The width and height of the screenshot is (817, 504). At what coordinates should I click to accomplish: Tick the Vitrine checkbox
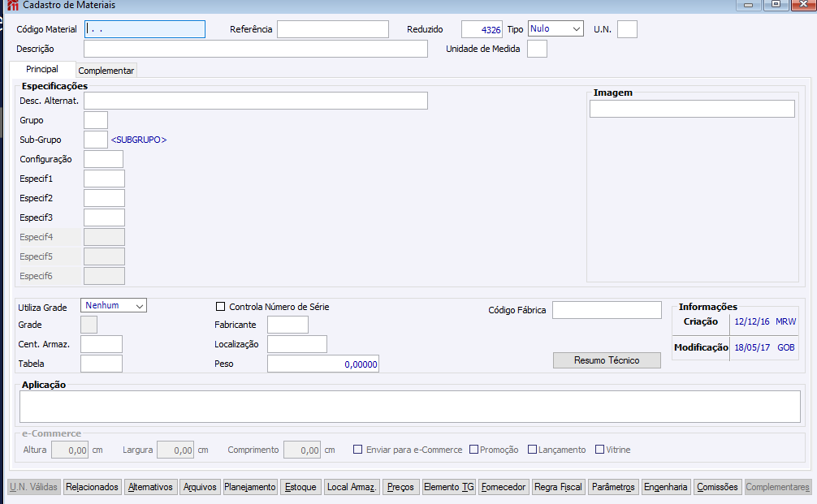(x=599, y=450)
